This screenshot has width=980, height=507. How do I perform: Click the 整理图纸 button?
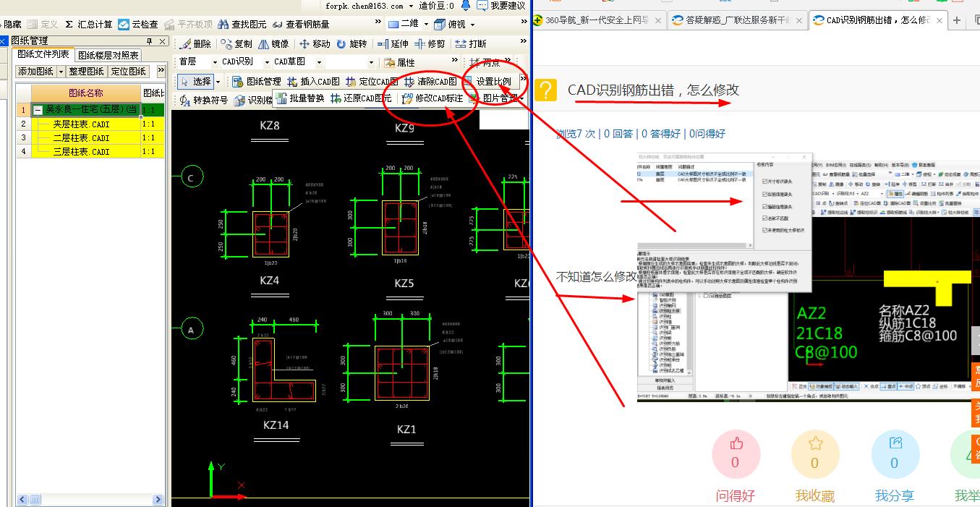coord(86,72)
